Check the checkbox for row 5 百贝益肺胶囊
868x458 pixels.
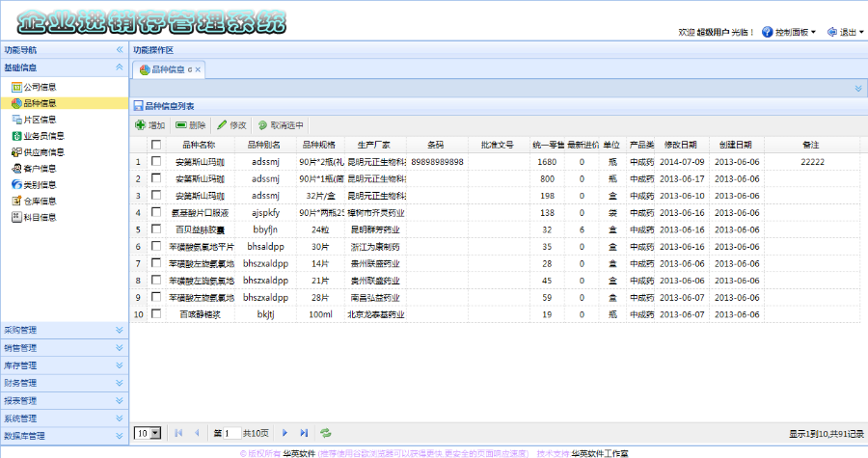coord(156,229)
